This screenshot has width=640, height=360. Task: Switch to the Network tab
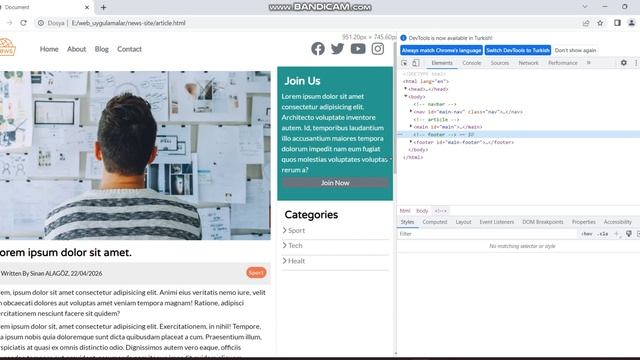click(x=528, y=63)
